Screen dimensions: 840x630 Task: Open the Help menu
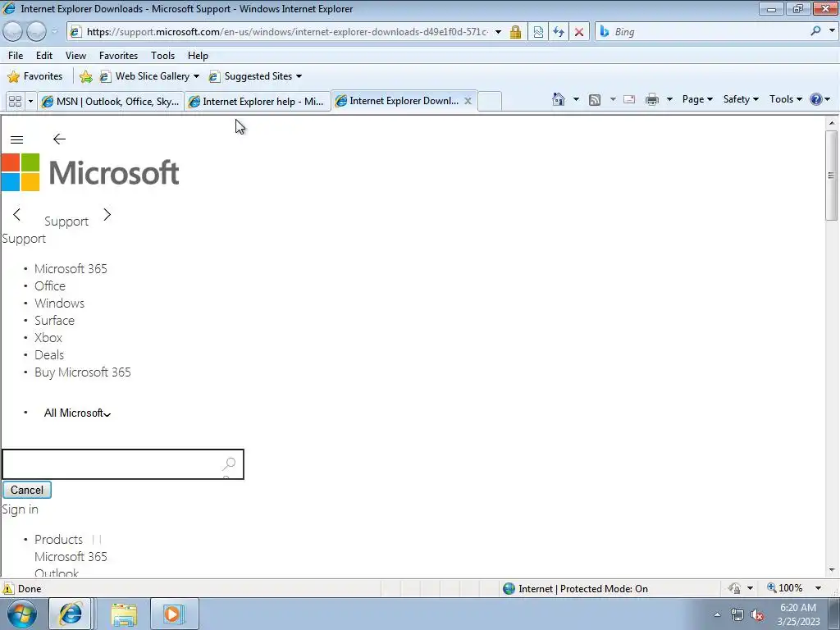pyautogui.click(x=198, y=56)
